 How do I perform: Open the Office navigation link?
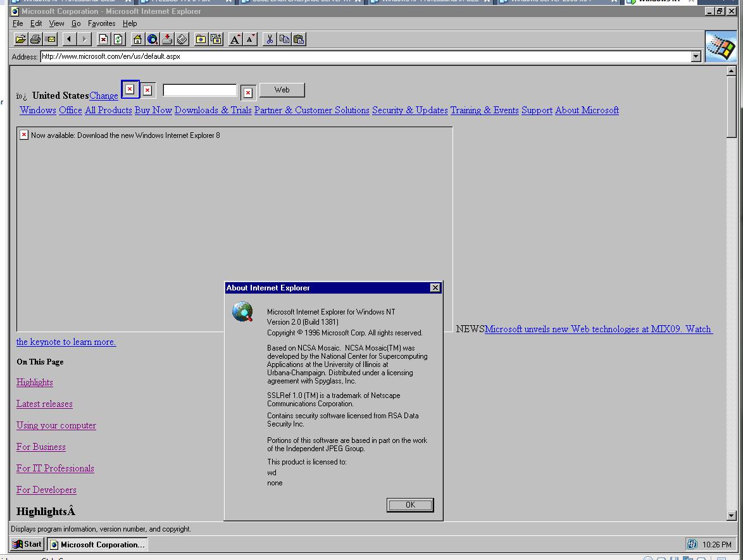[71, 110]
